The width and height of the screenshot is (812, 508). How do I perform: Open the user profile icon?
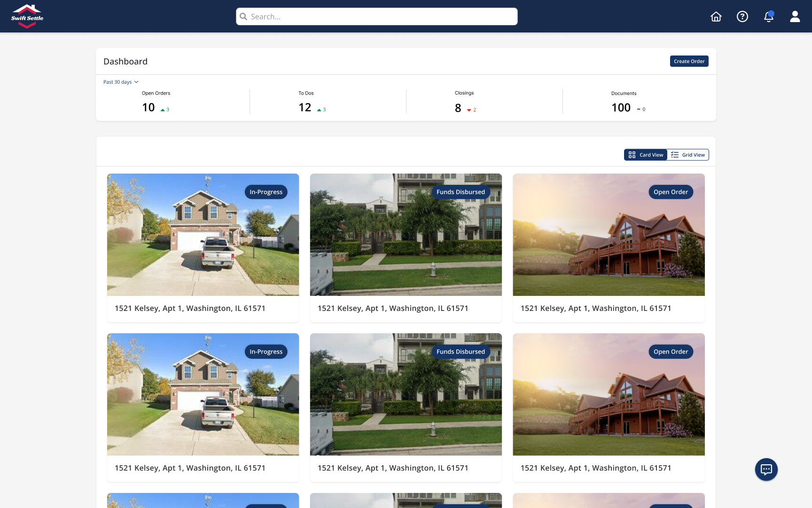(x=795, y=16)
